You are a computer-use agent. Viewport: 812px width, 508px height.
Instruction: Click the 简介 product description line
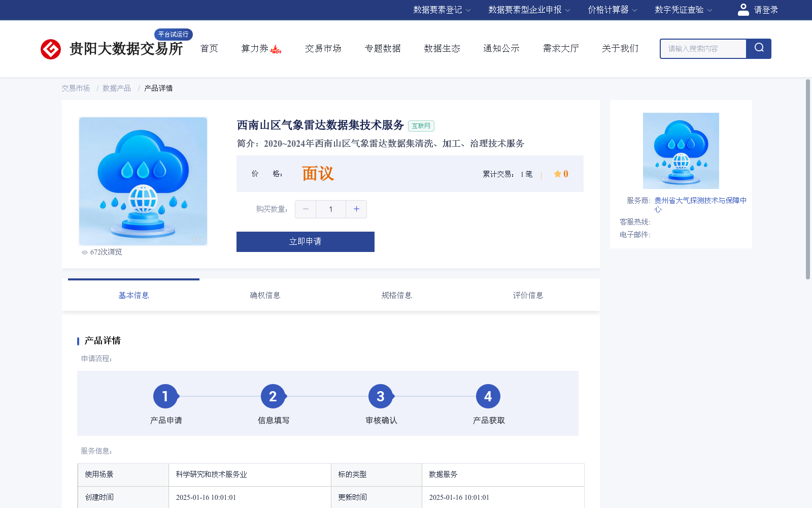point(381,144)
